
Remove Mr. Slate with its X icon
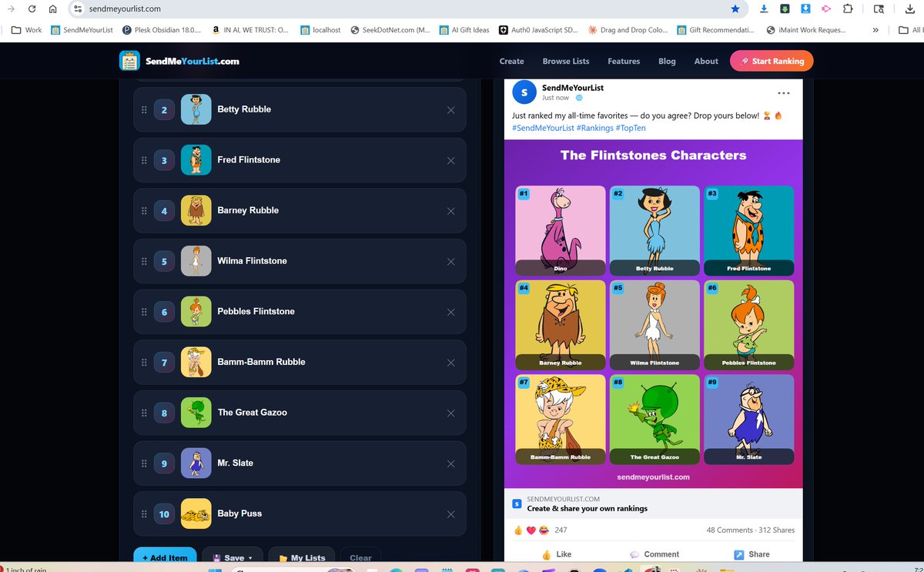point(451,463)
